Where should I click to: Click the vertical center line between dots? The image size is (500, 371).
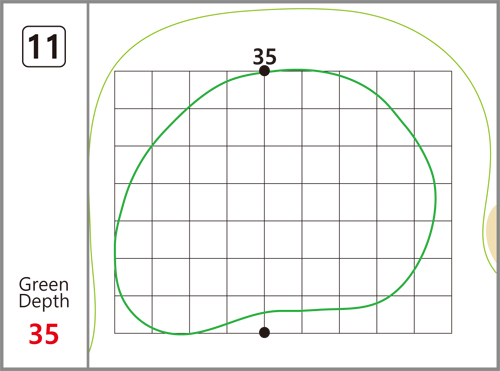coord(264,202)
